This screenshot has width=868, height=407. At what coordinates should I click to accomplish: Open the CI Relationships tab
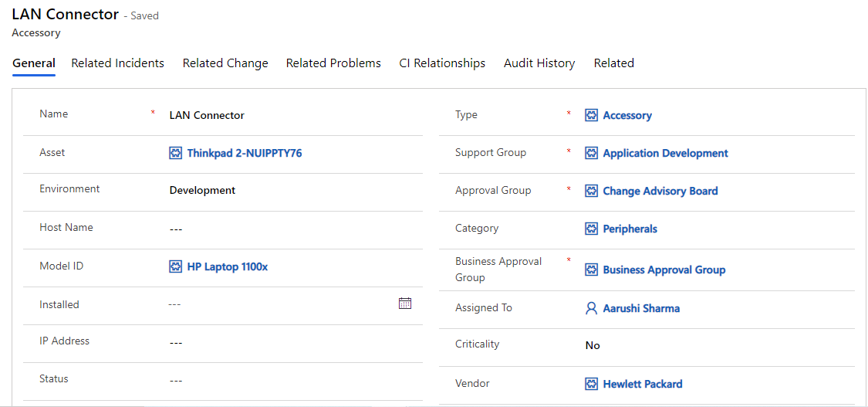(442, 63)
